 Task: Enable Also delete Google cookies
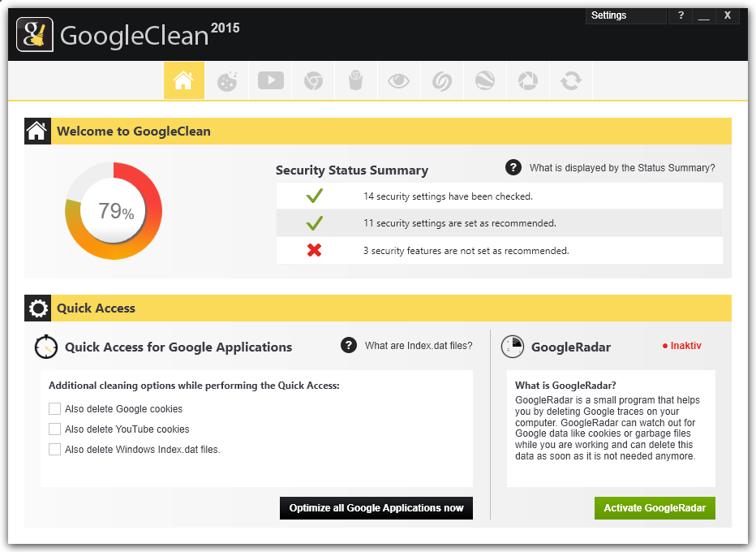point(54,408)
